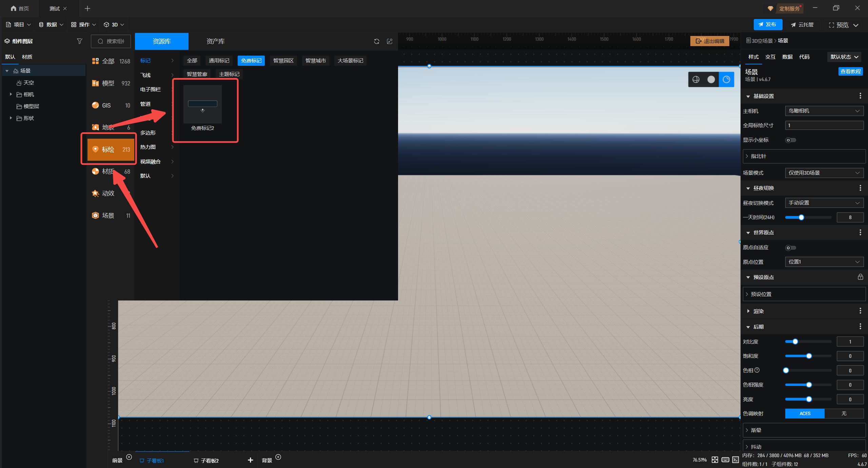This screenshot has width=868, height=468.
Task: Click the refresh icon in resource library
Action: (x=376, y=41)
